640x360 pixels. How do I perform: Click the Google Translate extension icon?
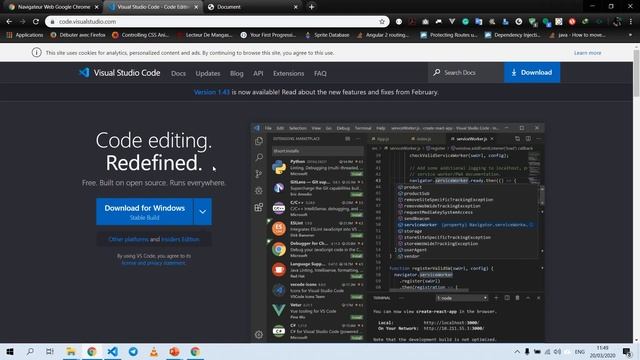point(479,22)
